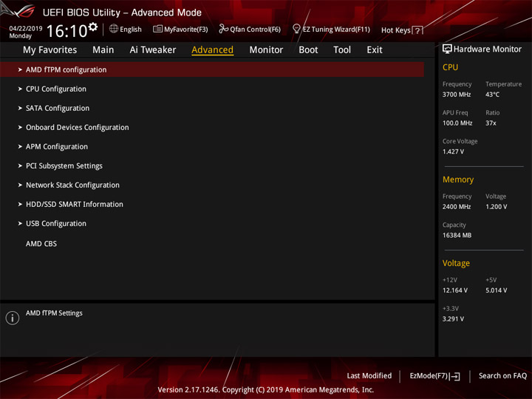The height and width of the screenshot is (399, 532).
Task: Expand AMD fTPM configuration arrow
Action: (20, 69)
